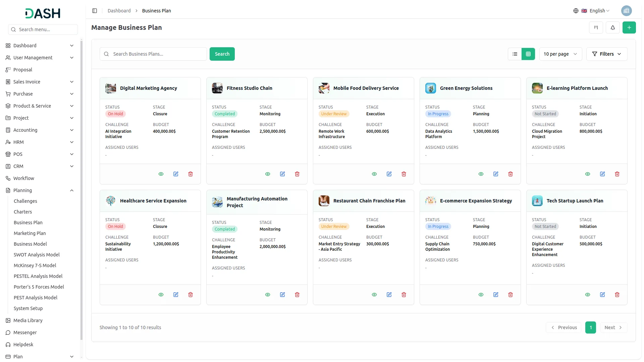Delete the Fitness Studio Chain plan
Viewport: 644px width, 362px height.
pos(297,174)
